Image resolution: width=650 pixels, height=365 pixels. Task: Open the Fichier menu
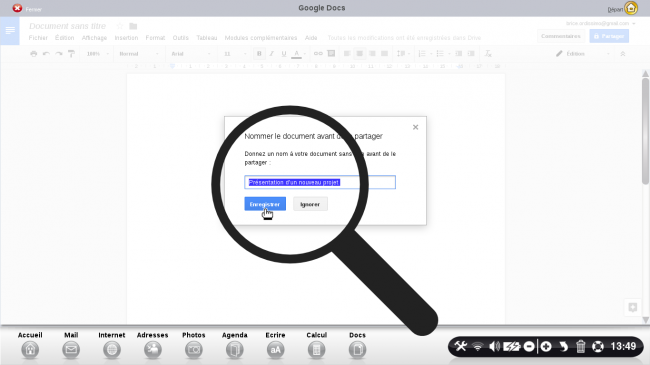(x=38, y=38)
